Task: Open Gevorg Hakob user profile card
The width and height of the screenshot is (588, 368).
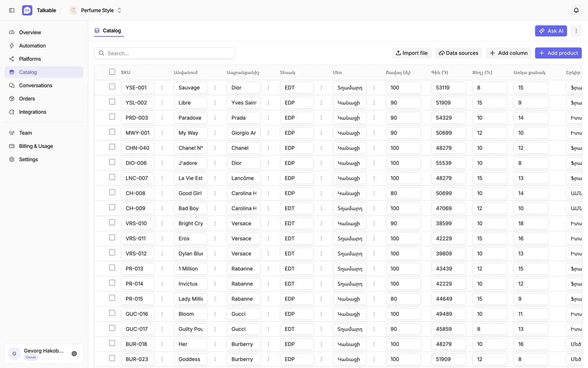Action: (x=44, y=354)
